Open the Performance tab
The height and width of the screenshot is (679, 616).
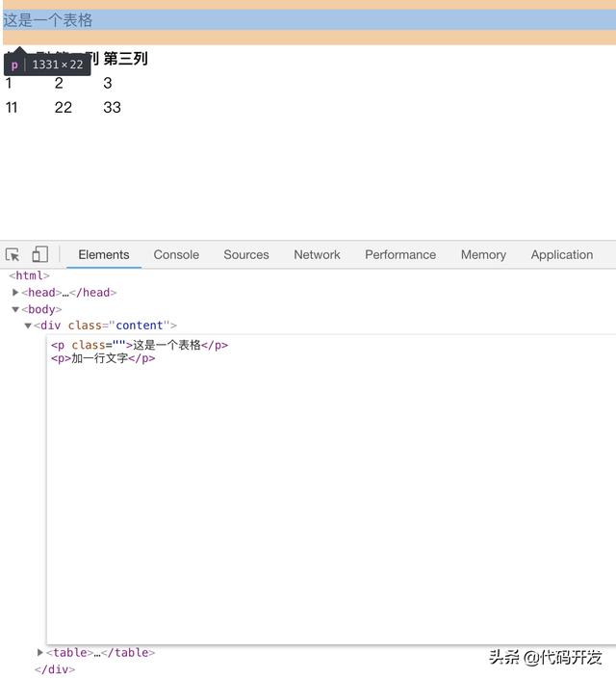(x=400, y=254)
